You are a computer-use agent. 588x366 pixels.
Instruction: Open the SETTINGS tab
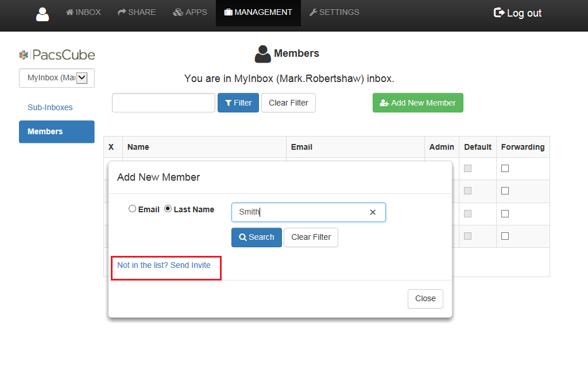coord(334,12)
